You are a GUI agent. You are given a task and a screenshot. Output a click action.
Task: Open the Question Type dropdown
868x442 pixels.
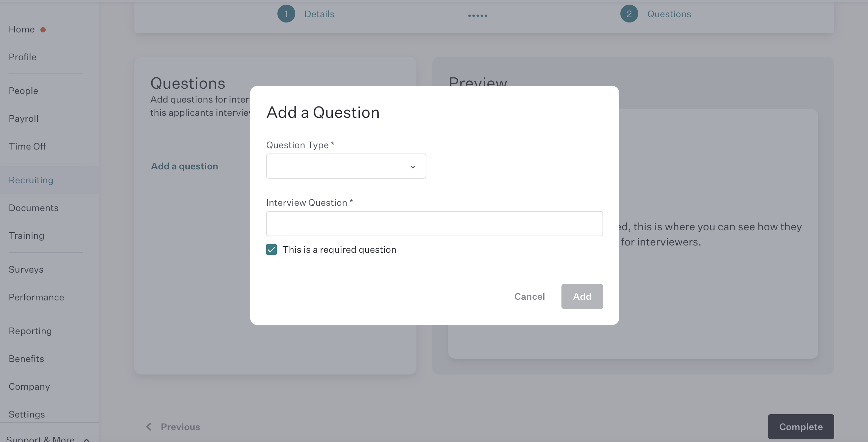(x=346, y=166)
